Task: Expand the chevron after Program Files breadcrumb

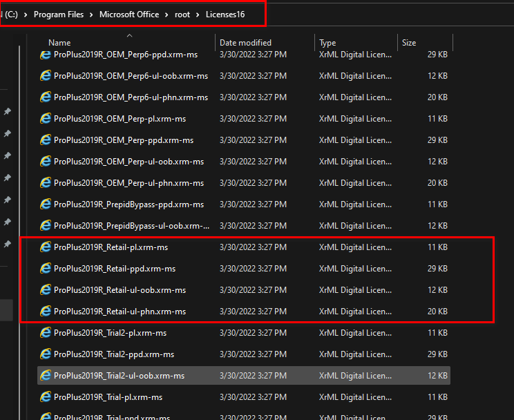Action: pyautogui.click(x=91, y=15)
